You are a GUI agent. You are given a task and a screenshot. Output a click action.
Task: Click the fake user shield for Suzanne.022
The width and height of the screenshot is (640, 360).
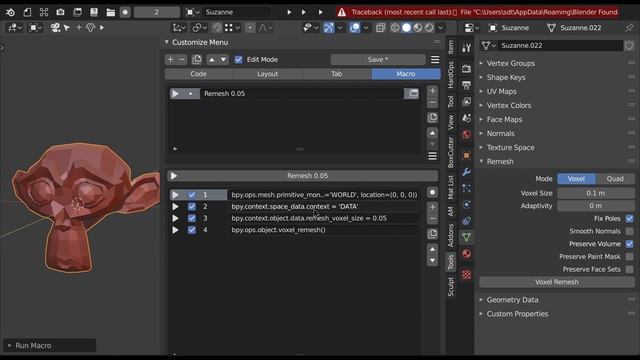[x=629, y=45]
